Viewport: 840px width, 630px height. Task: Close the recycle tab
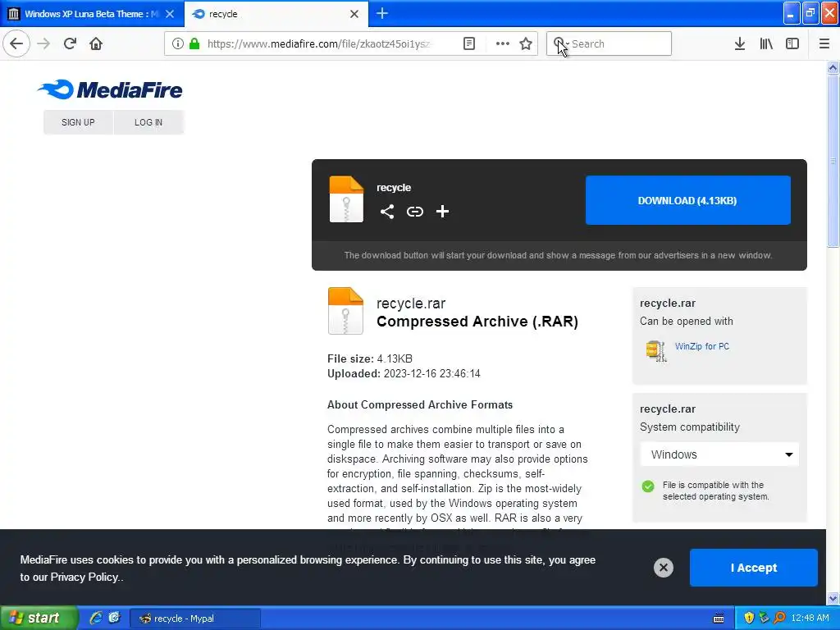[354, 14]
